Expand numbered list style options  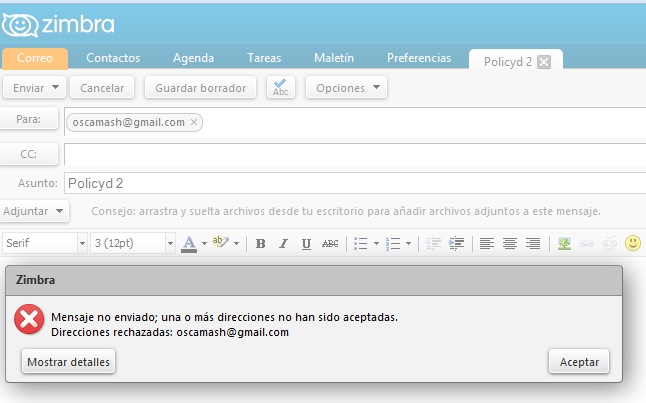pyautogui.click(x=408, y=244)
